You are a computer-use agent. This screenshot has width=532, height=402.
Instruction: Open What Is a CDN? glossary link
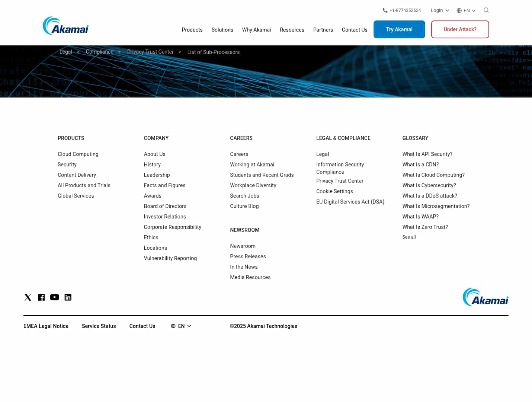(x=421, y=165)
